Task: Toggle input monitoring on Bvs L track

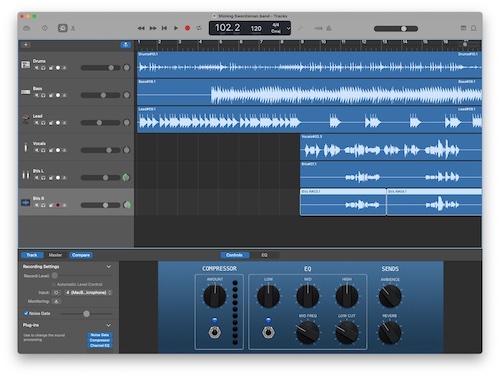Action: pos(64,178)
